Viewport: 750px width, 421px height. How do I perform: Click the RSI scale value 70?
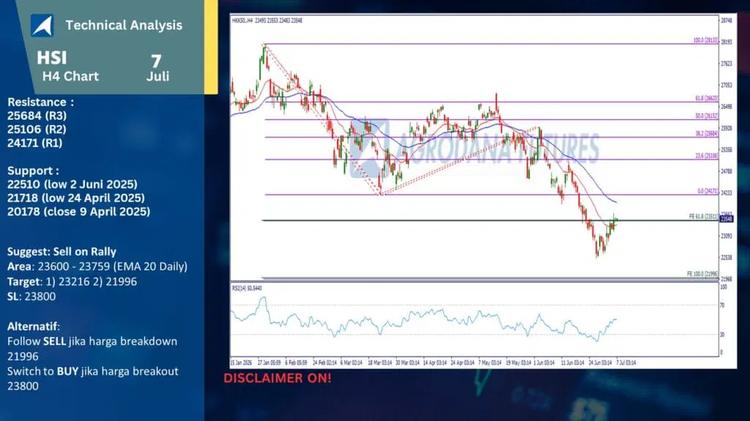723,305
